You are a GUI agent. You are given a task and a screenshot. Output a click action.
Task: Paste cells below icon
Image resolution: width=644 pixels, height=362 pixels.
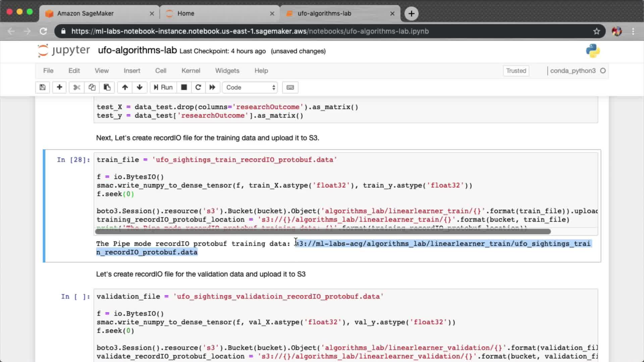tap(107, 87)
